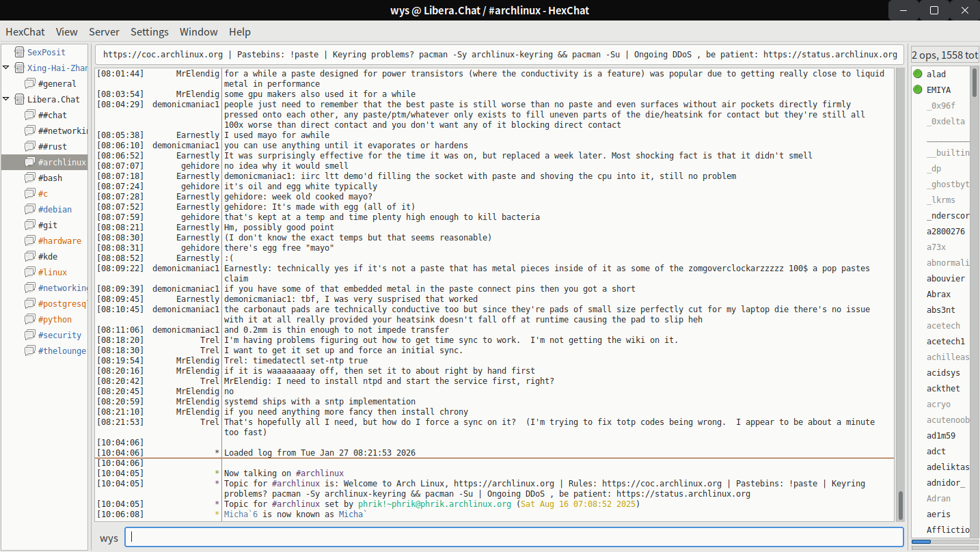The image size is (980, 552).
Task: Open the HexChat menu
Action: pyautogui.click(x=25, y=31)
